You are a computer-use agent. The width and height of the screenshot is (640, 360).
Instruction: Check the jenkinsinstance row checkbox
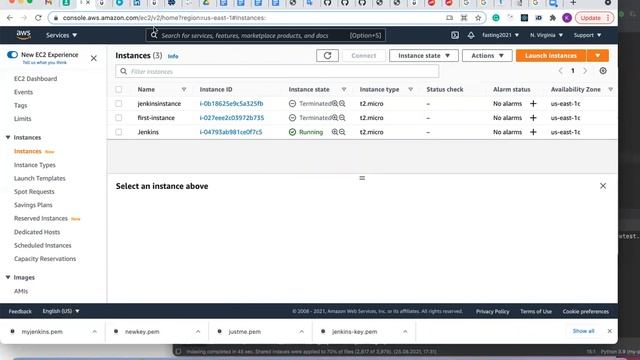[118, 104]
